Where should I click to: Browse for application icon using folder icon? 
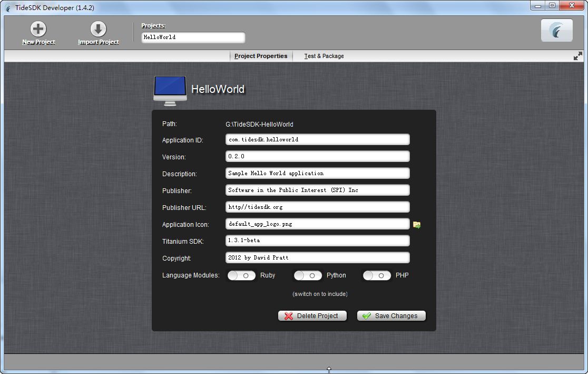click(x=417, y=225)
